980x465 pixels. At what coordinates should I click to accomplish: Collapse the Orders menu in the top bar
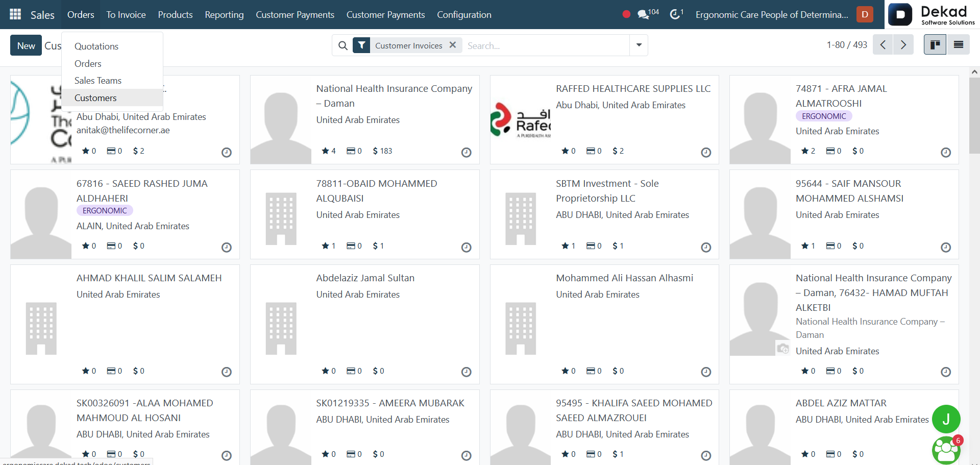pyautogui.click(x=81, y=14)
